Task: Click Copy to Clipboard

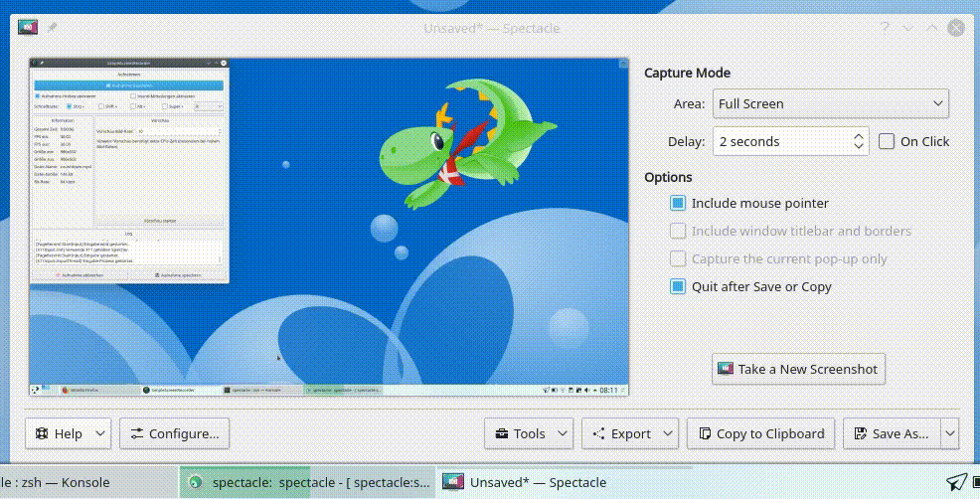Action: pos(760,433)
